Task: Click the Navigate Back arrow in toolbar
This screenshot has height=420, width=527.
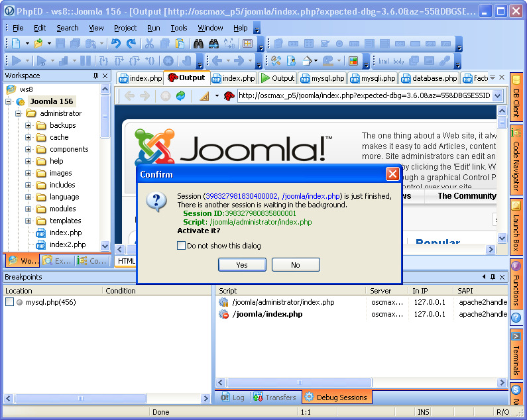Action: (x=217, y=61)
